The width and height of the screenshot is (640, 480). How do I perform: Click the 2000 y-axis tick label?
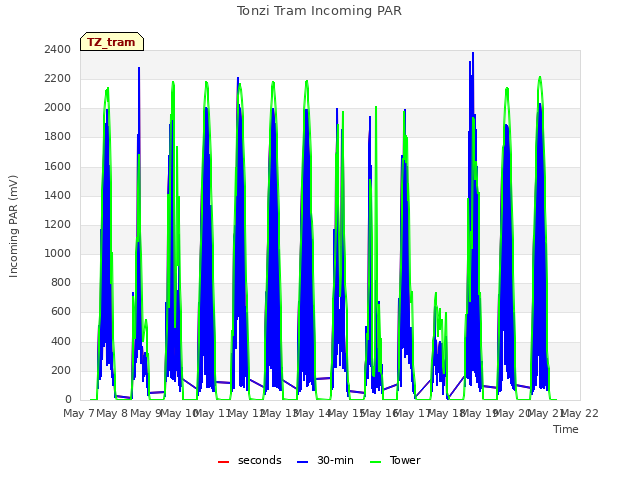[58, 108]
